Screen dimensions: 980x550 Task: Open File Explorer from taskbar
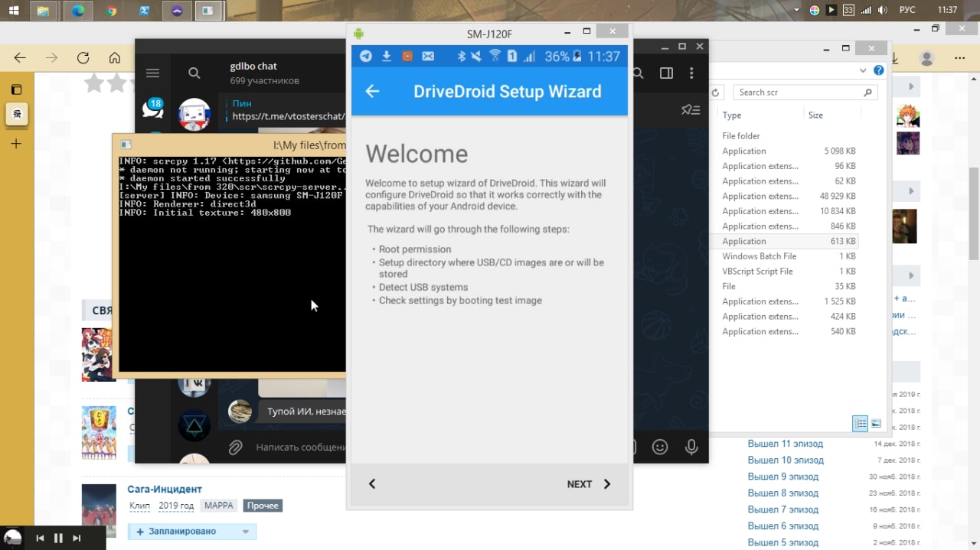[44, 11]
